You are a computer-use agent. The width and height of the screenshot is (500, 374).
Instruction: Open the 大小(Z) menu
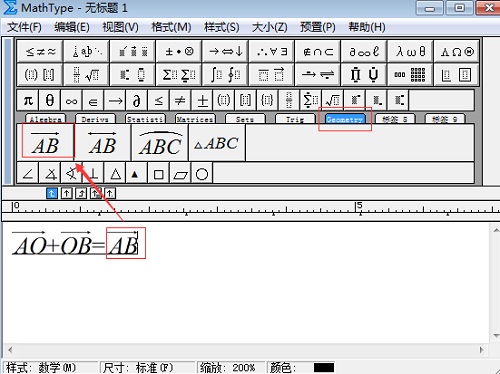(x=270, y=27)
